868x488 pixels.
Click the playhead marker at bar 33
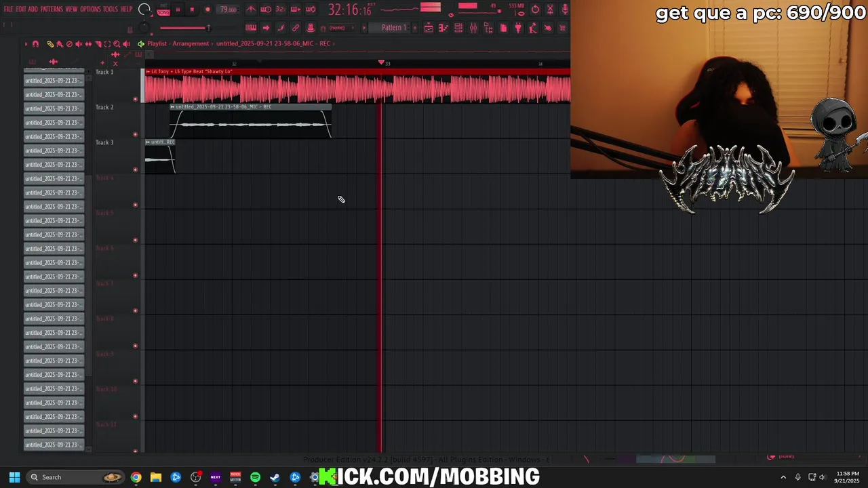pos(381,63)
